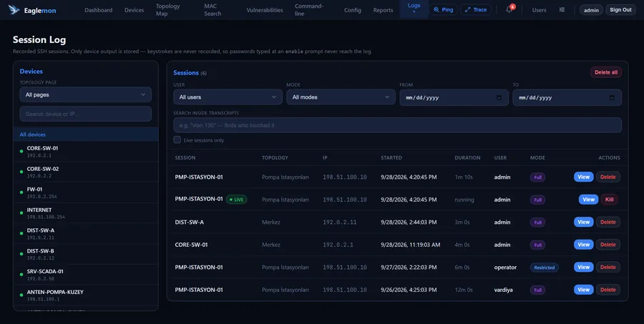View the live PMP-ISTASYON-01 session
This screenshot has width=644, height=324.
click(589, 199)
